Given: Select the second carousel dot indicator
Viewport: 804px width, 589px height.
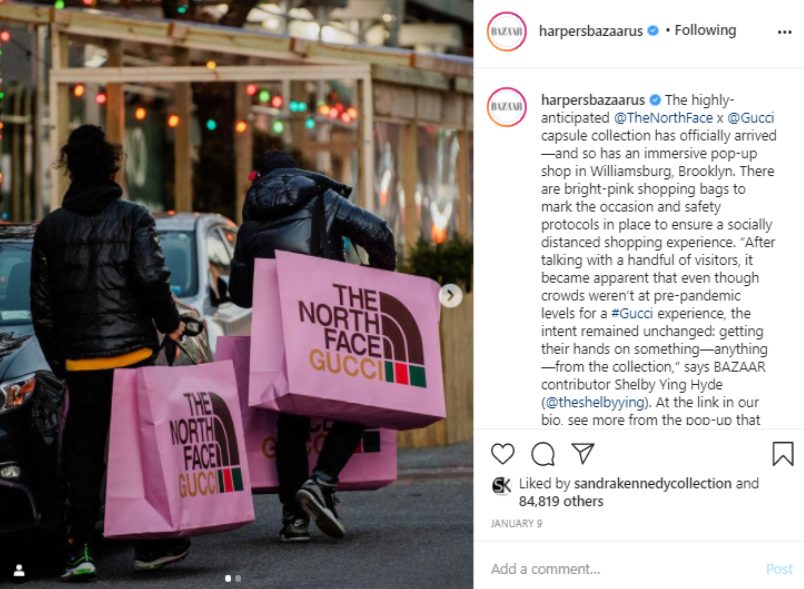Looking at the screenshot, I should point(238,578).
